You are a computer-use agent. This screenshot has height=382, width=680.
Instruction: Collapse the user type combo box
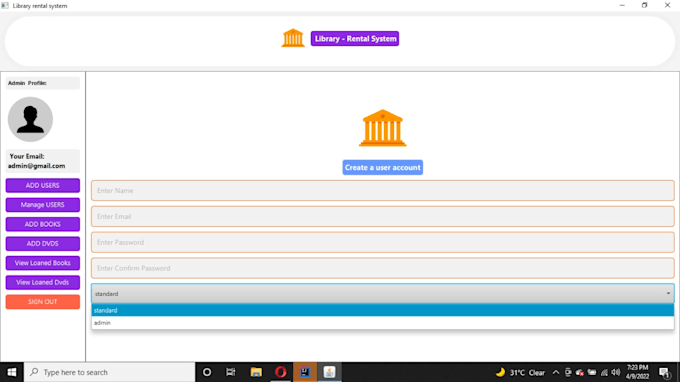pos(382,294)
